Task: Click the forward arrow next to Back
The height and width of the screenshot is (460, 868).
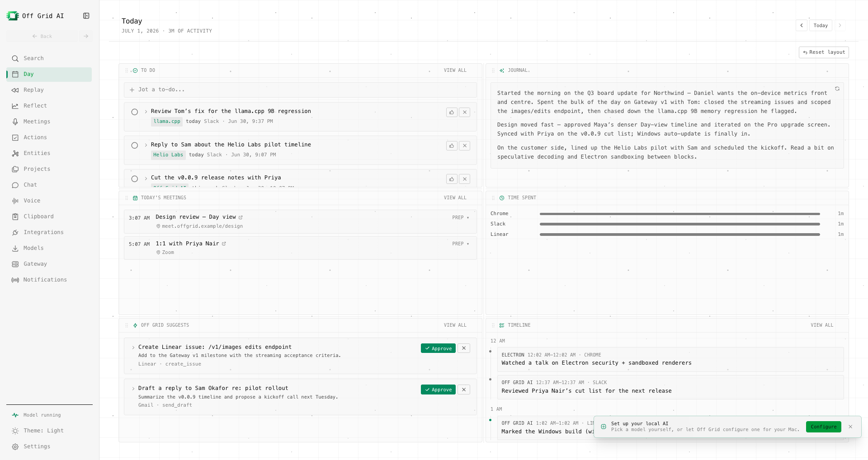Action: 86,36
